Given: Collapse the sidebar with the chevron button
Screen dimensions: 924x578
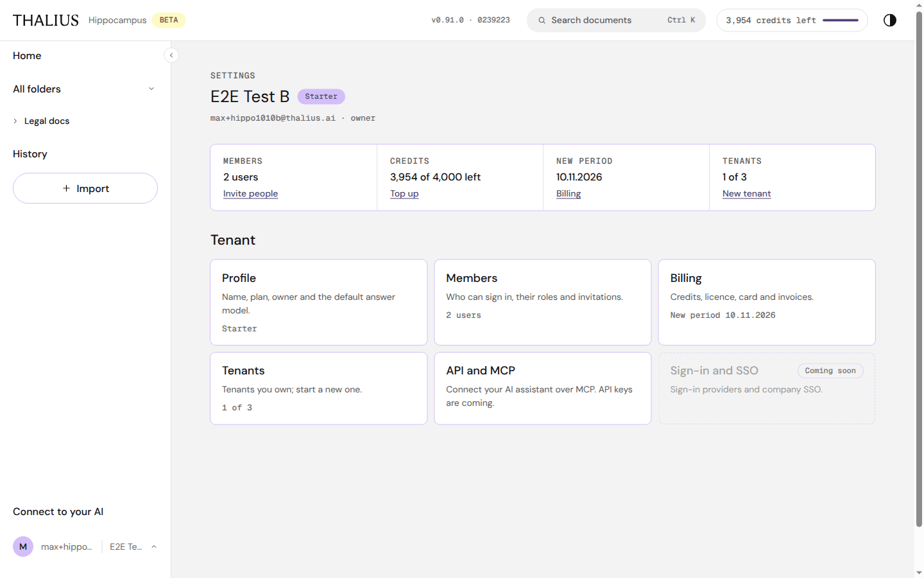Looking at the screenshot, I should tap(171, 55).
